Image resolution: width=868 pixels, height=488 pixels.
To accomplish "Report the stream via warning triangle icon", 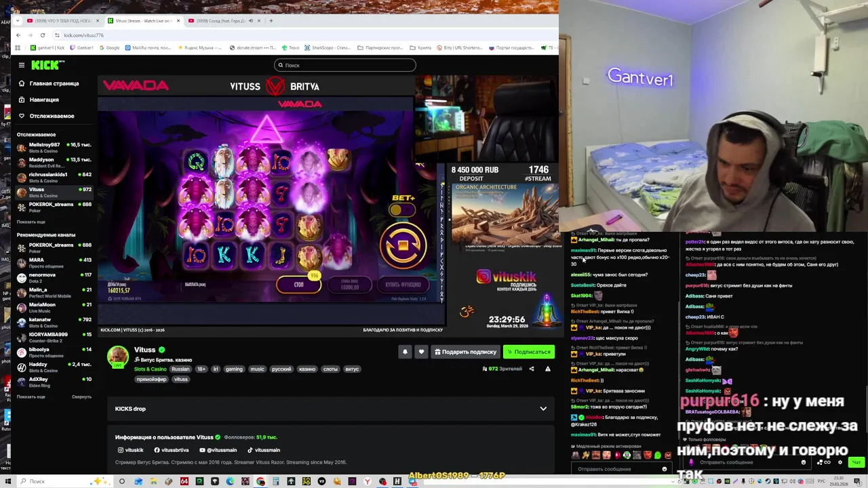I will [x=547, y=369].
